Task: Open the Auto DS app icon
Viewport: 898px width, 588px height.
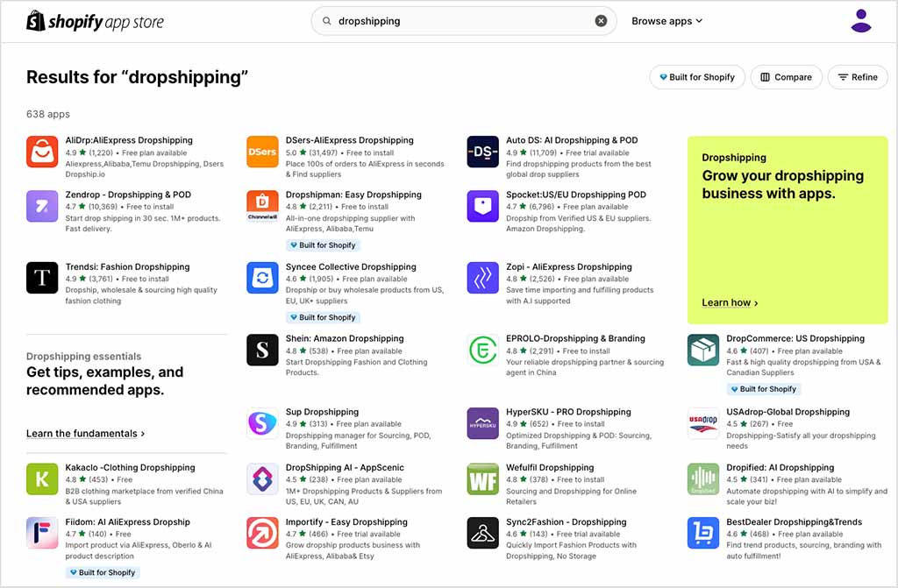Action: (x=483, y=152)
